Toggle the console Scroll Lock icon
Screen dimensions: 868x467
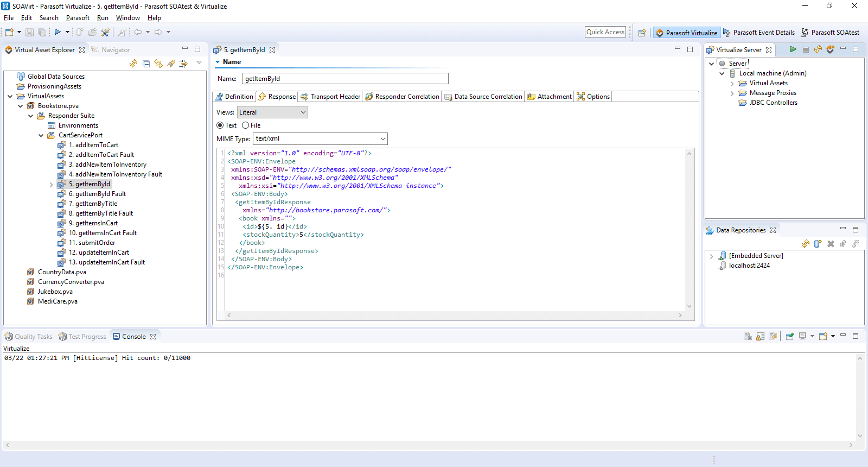760,336
